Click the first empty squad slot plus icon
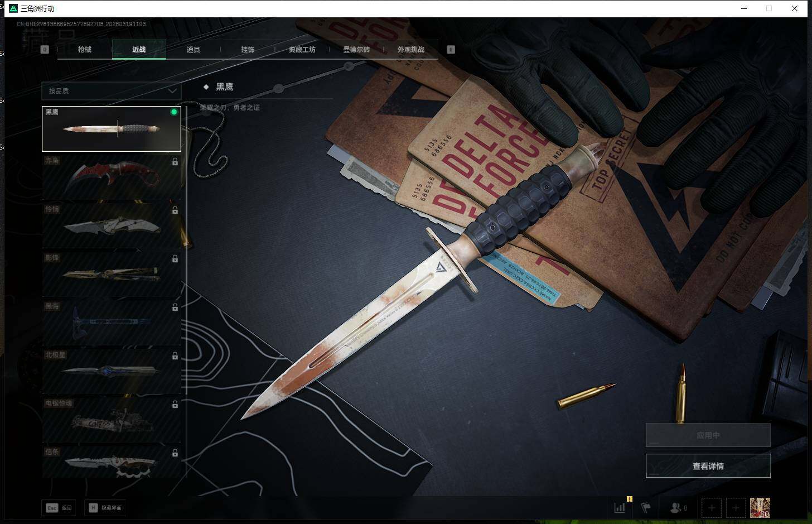The image size is (812, 524). coord(711,508)
